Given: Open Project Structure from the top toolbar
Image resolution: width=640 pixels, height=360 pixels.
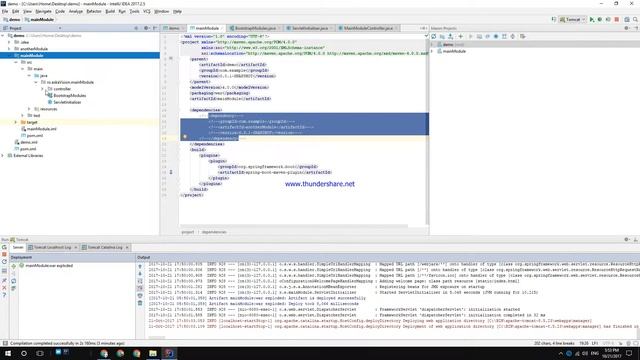Looking at the screenshot, I should 627,19.
